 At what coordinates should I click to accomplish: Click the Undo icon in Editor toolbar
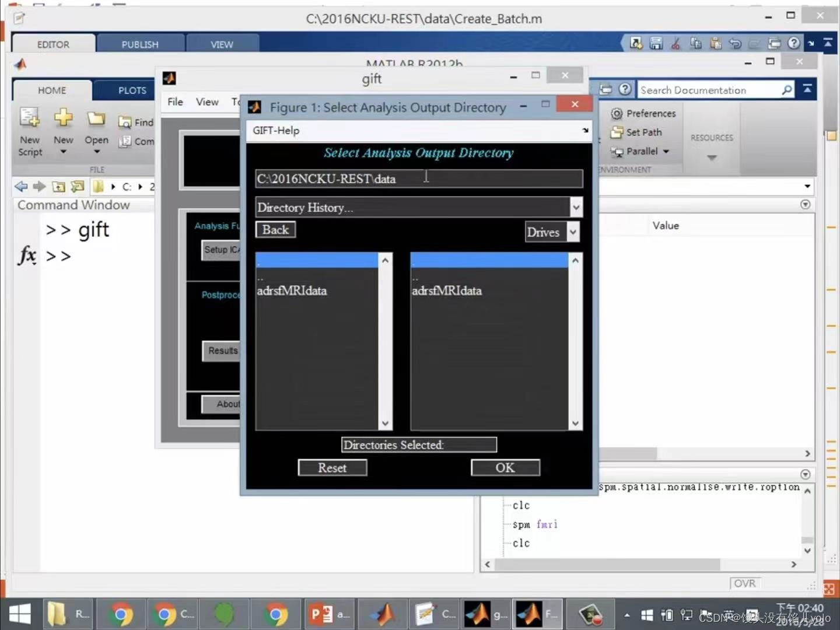coord(735,43)
